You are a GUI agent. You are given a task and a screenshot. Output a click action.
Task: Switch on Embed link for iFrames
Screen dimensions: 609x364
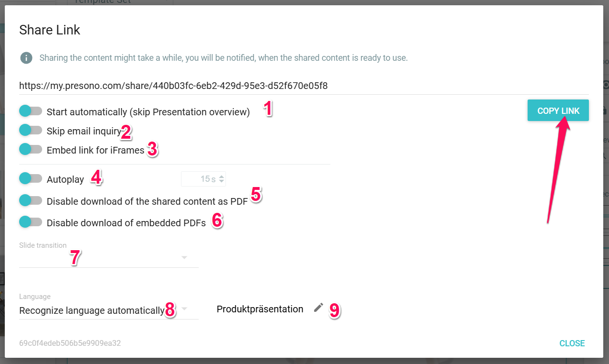coord(31,149)
